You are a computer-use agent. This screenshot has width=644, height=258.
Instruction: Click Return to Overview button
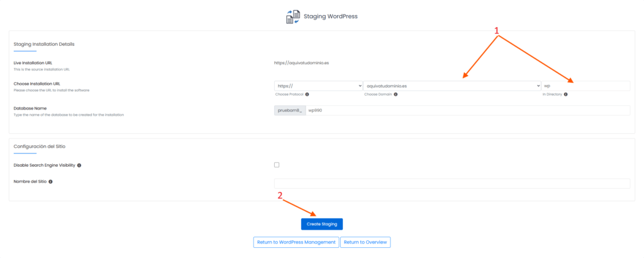(x=365, y=242)
